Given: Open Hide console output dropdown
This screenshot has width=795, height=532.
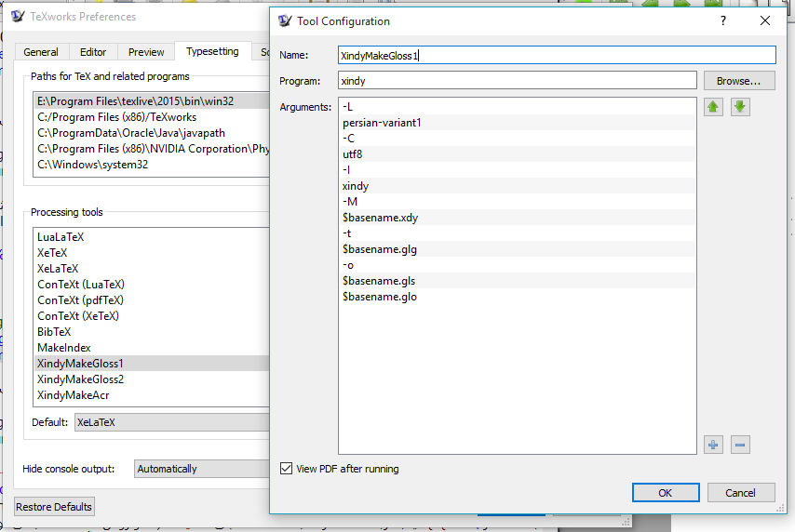Looking at the screenshot, I should point(201,469).
